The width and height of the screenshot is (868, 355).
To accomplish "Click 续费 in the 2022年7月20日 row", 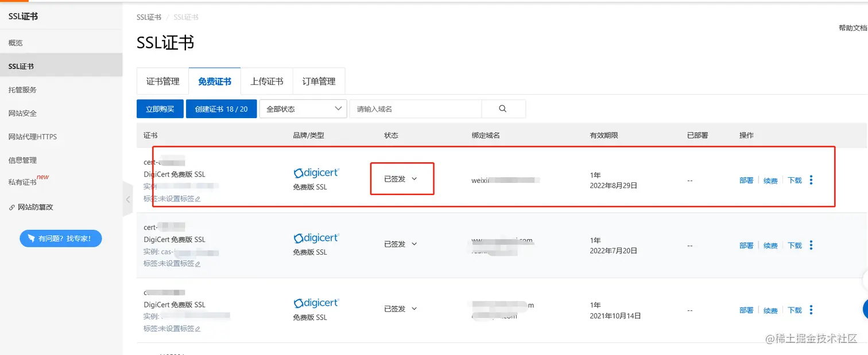I will 770,245.
